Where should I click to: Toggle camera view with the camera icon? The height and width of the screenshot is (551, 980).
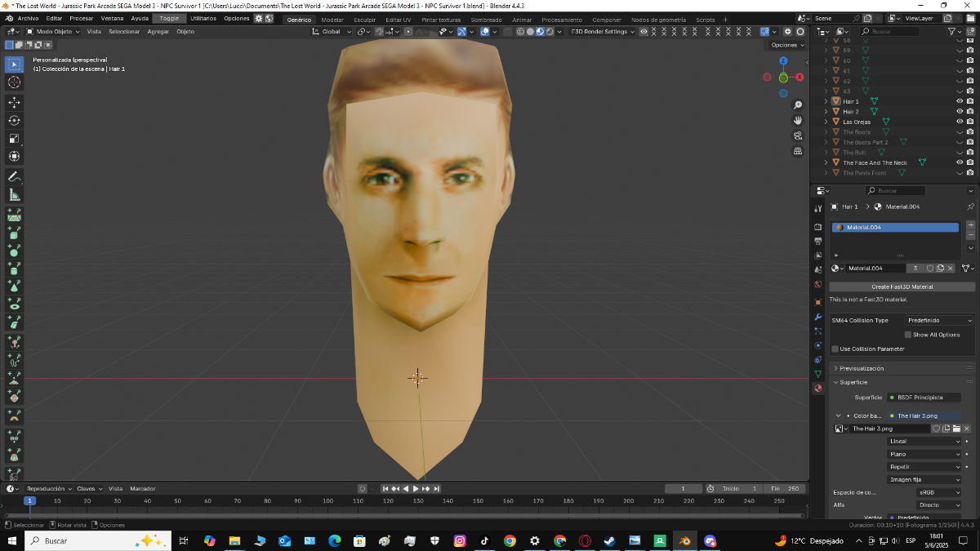[798, 135]
